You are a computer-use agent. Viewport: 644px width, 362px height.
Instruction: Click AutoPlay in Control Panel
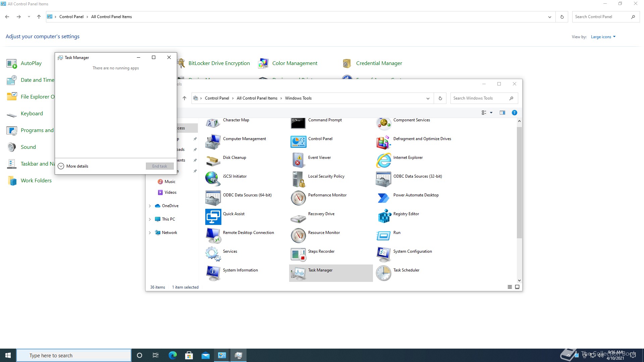click(x=24, y=63)
